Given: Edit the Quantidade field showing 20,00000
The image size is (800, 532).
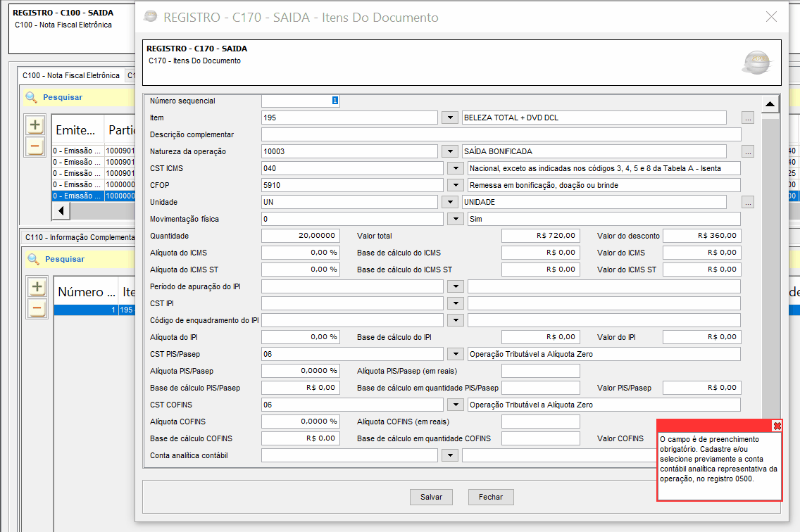Looking at the screenshot, I should pyautogui.click(x=301, y=236).
